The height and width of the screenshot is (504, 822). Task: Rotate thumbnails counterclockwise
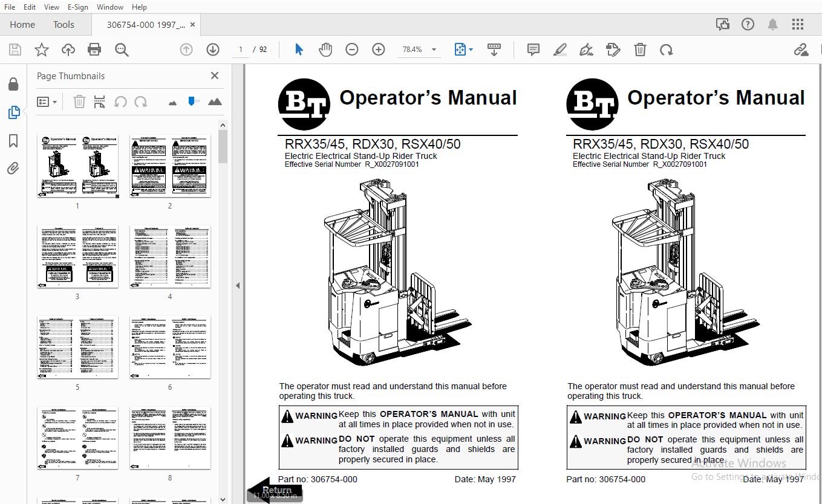120,102
